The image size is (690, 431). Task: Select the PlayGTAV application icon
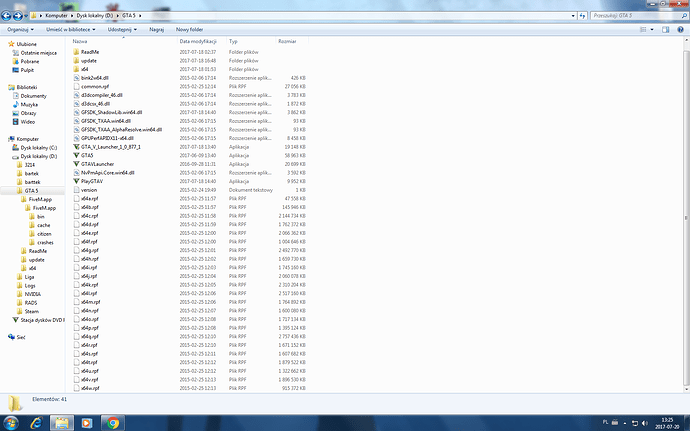pyautogui.click(x=76, y=181)
